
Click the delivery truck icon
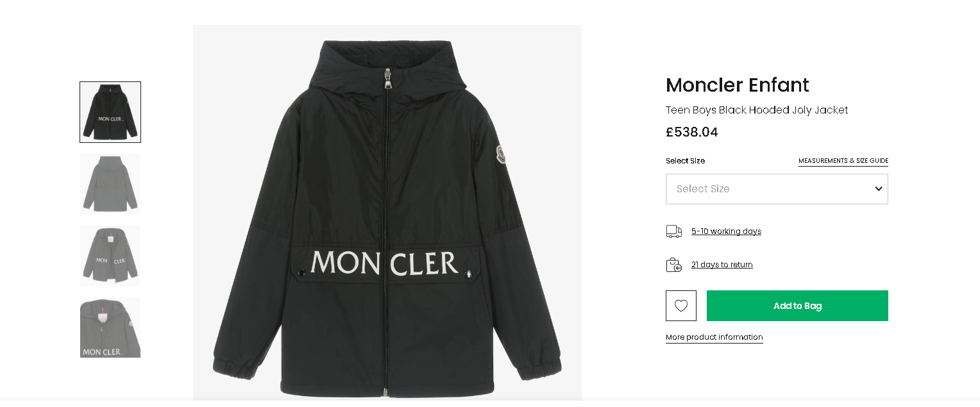(x=673, y=231)
